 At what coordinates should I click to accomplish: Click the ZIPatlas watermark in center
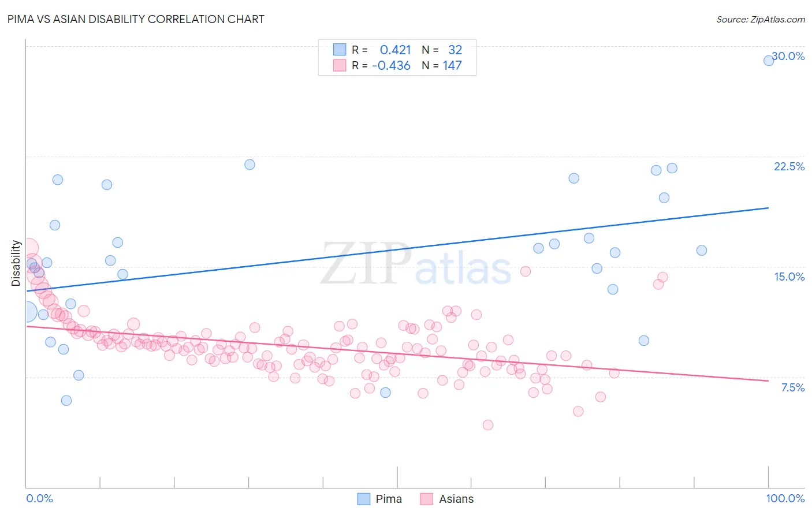click(x=416, y=263)
